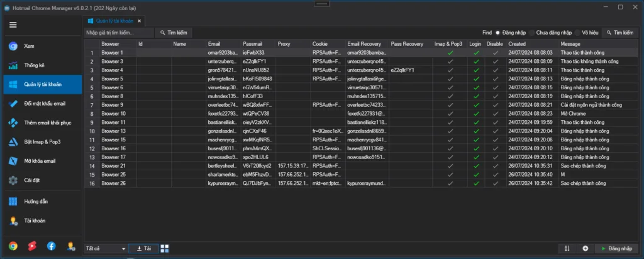Toggle Disable check for Browser 26 row
Viewport: 644px width, 259px height.
coord(496,183)
